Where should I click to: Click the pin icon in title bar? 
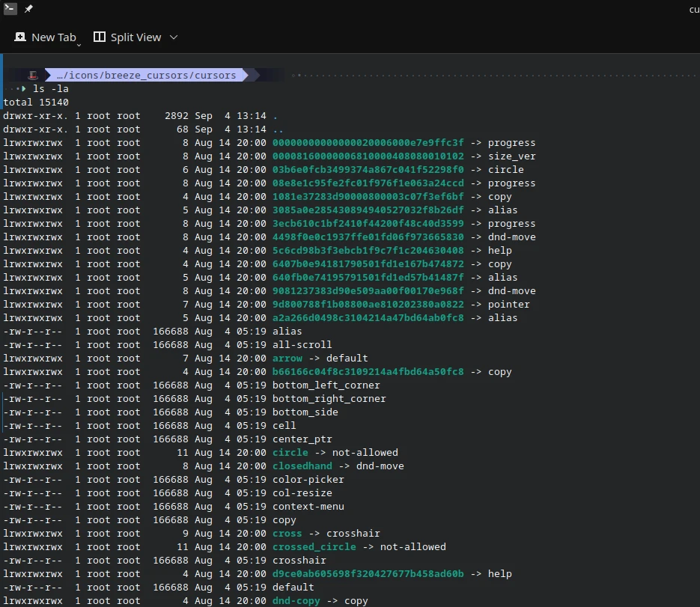[x=28, y=9]
